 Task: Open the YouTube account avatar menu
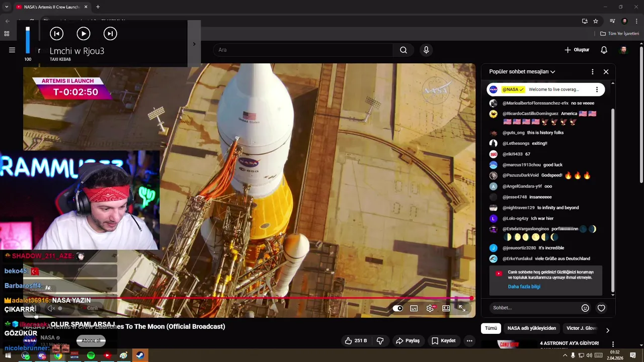tap(623, 50)
